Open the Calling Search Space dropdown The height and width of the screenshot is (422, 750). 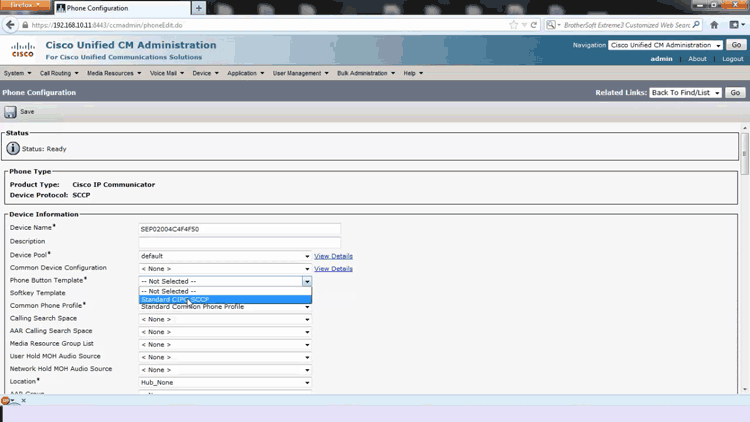tap(225, 319)
